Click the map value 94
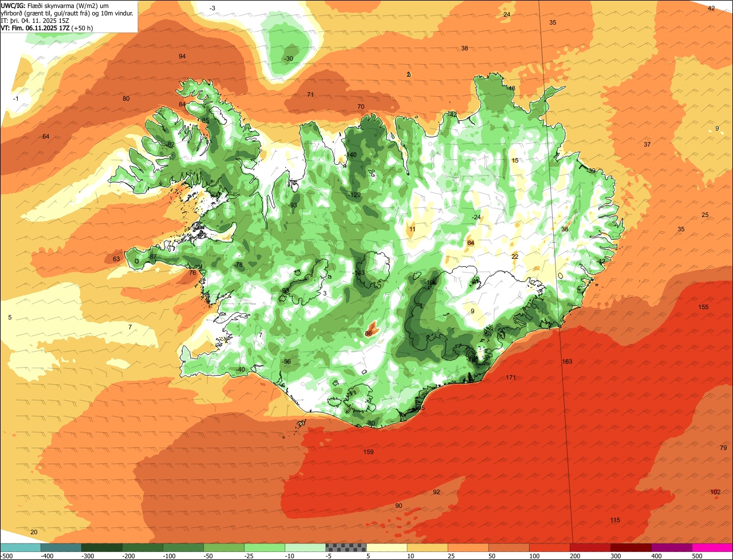The height and width of the screenshot is (560, 733). point(182,56)
